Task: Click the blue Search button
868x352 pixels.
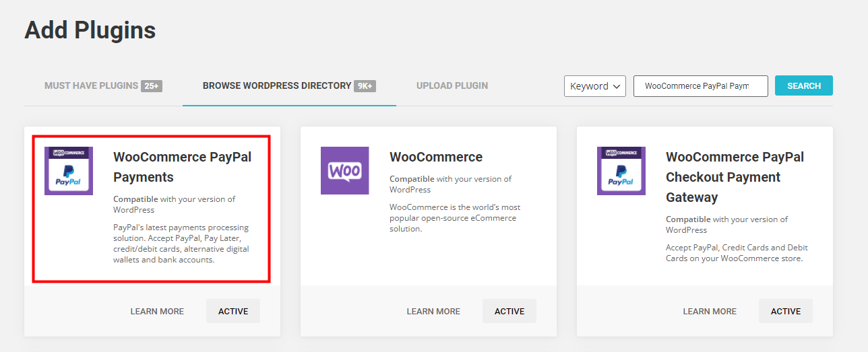Action: [804, 86]
